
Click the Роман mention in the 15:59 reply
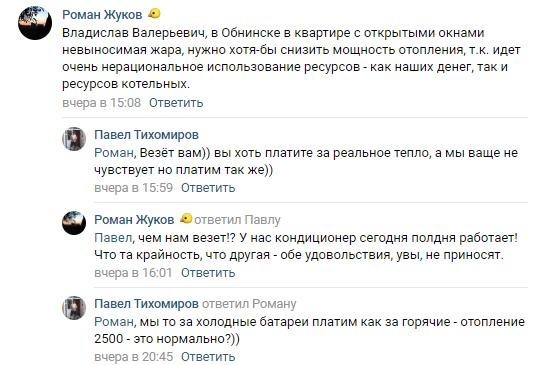tap(114, 153)
